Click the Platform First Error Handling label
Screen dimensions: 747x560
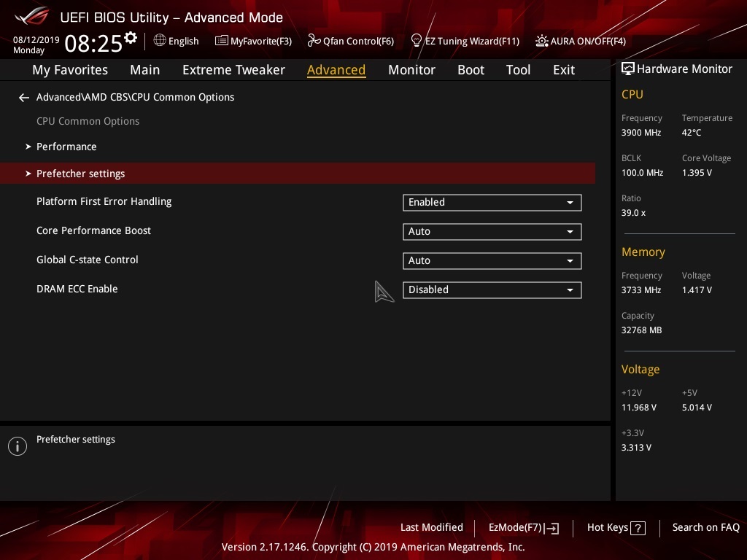click(104, 201)
